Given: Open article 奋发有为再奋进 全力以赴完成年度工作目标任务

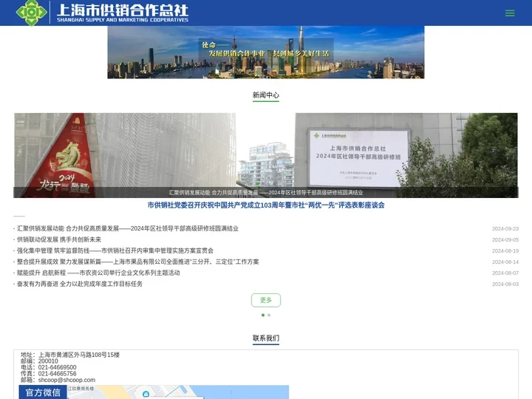Looking at the screenshot, I should pyautogui.click(x=80, y=284).
